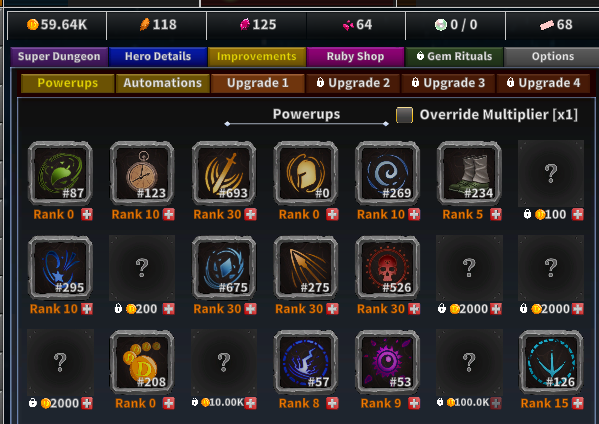
Task: Click the green leaf powerup #87
Action: pyautogui.click(x=60, y=173)
